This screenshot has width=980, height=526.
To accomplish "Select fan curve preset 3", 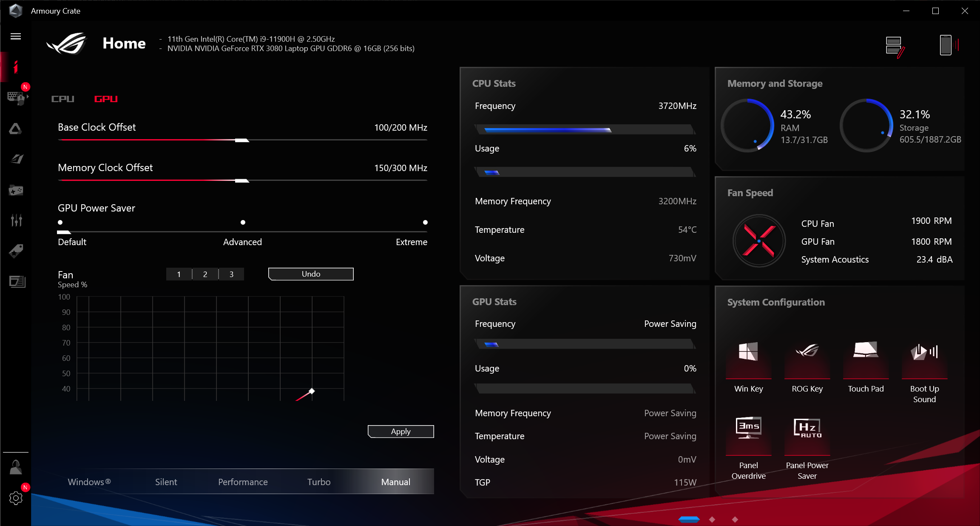I will coord(232,274).
